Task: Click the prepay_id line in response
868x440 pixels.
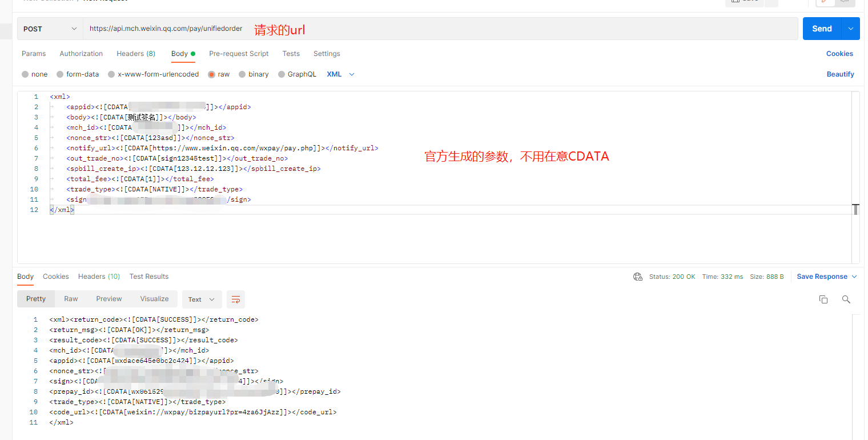Action: (195, 391)
